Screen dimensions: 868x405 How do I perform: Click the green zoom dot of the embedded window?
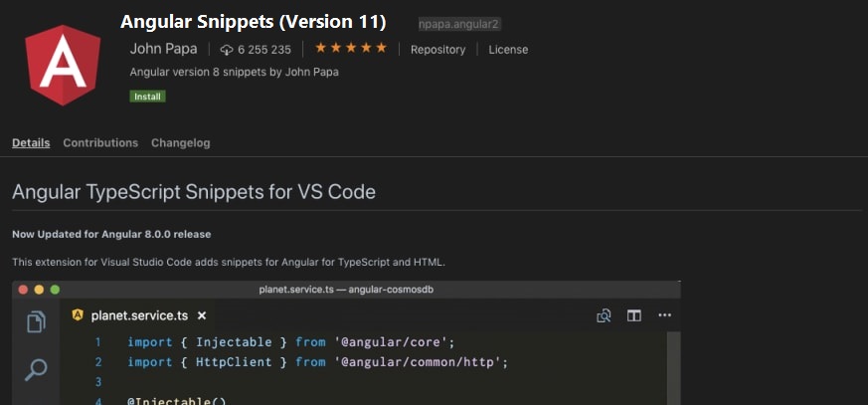point(55,290)
